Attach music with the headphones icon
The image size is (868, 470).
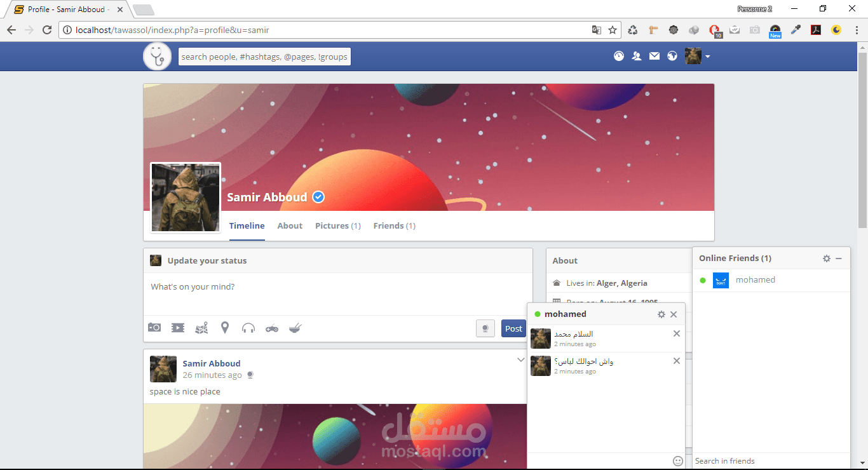point(248,328)
